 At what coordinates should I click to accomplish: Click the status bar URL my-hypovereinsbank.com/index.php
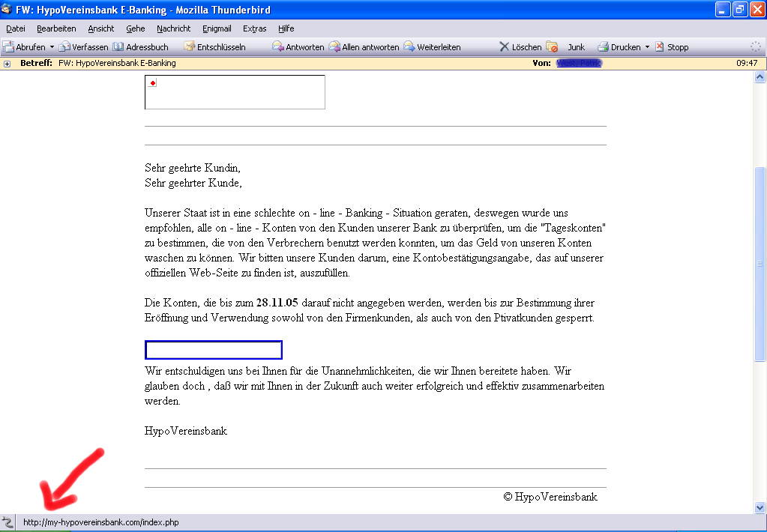click(101, 522)
